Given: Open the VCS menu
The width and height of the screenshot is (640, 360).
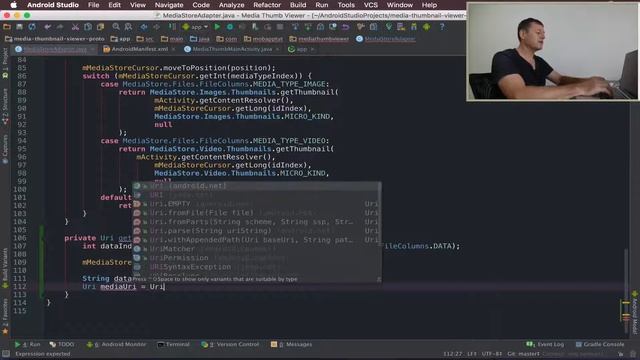Looking at the screenshot, I should pos(371,5).
